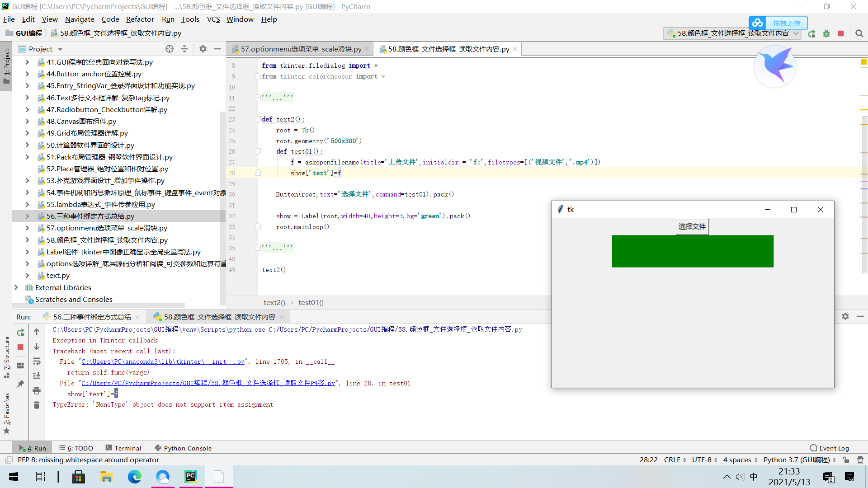The height and width of the screenshot is (488, 868).
Task: Expand External Libraries node
Action: pos(16,287)
